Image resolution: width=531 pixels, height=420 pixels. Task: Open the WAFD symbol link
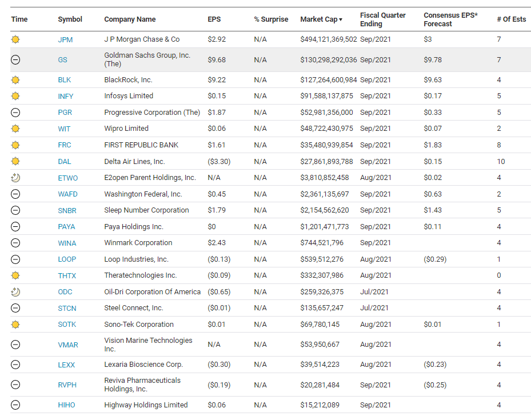point(67,194)
